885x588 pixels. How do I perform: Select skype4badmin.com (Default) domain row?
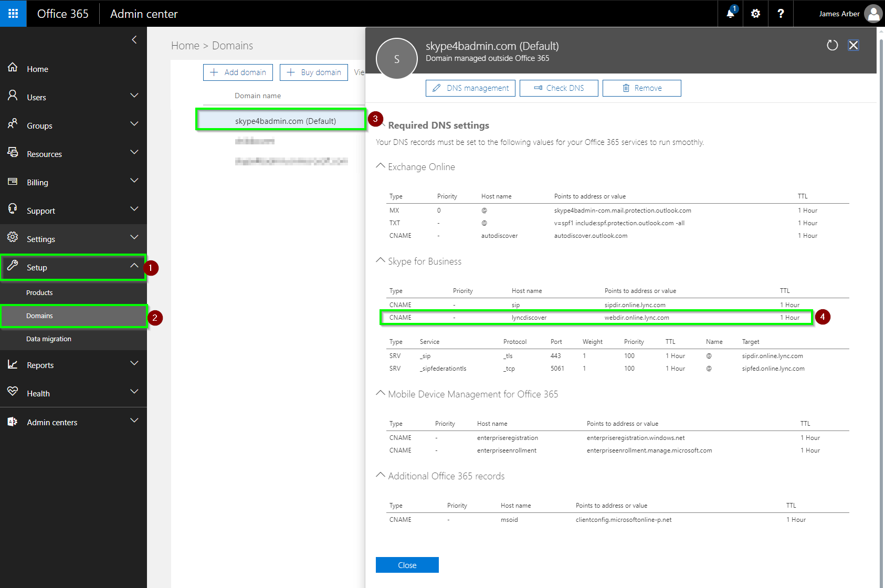[x=281, y=121]
